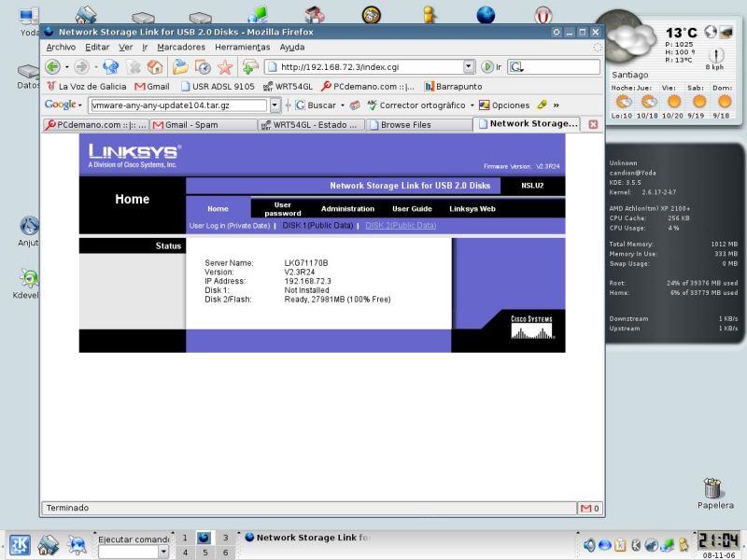Viewport: 747px width, 560px height.
Task: Open Google toolbar Opciones button
Action: (504, 105)
